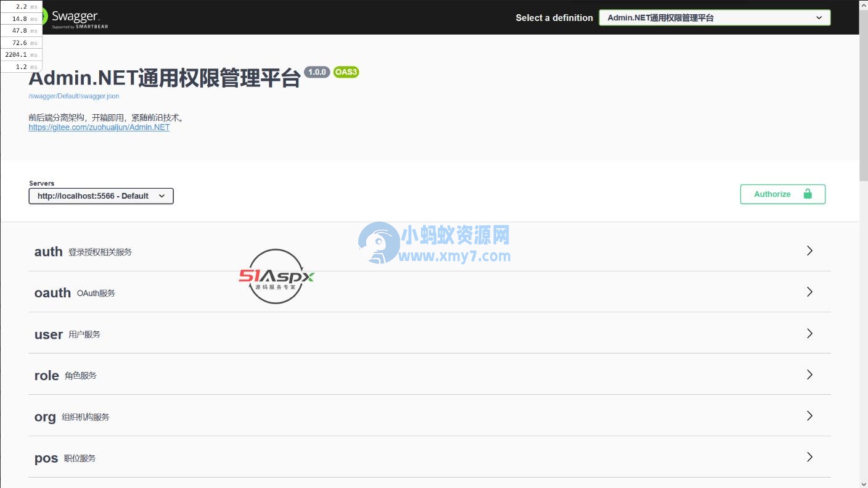
Task: Click the 前后端分离架构 description text
Action: pyautogui.click(x=106, y=118)
